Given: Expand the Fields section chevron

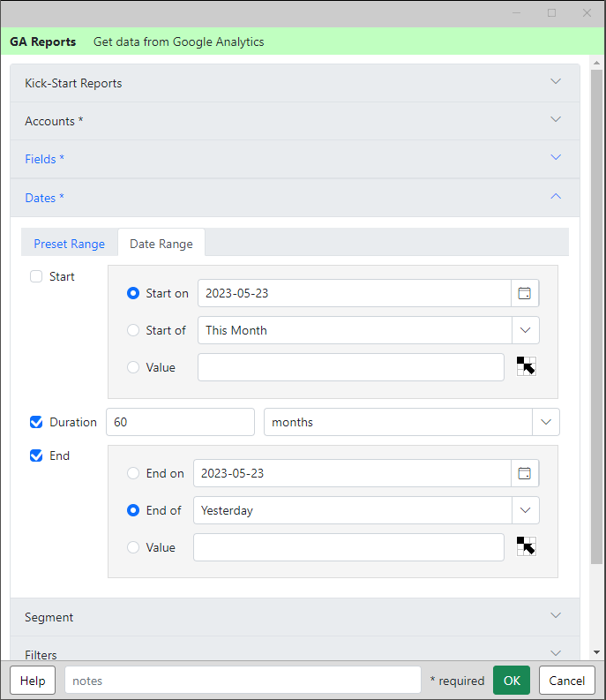Looking at the screenshot, I should (556, 158).
